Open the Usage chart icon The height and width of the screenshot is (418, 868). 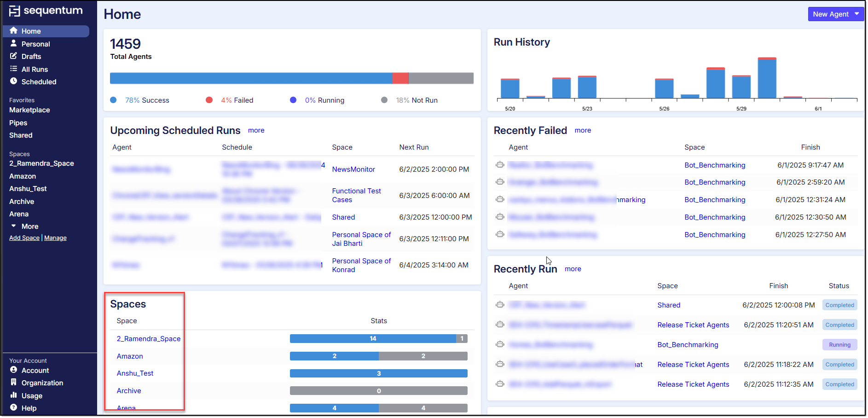click(x=14, y=395)
